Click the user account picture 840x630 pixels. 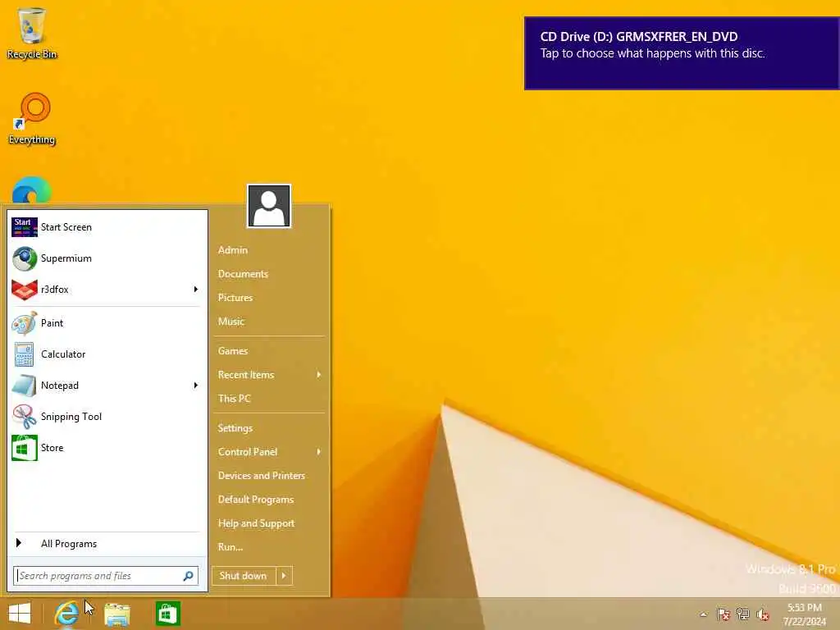point(269,206)
